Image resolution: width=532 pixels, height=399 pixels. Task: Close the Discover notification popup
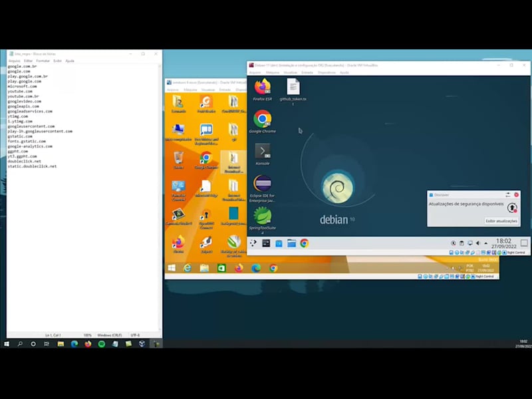point(517,195)
